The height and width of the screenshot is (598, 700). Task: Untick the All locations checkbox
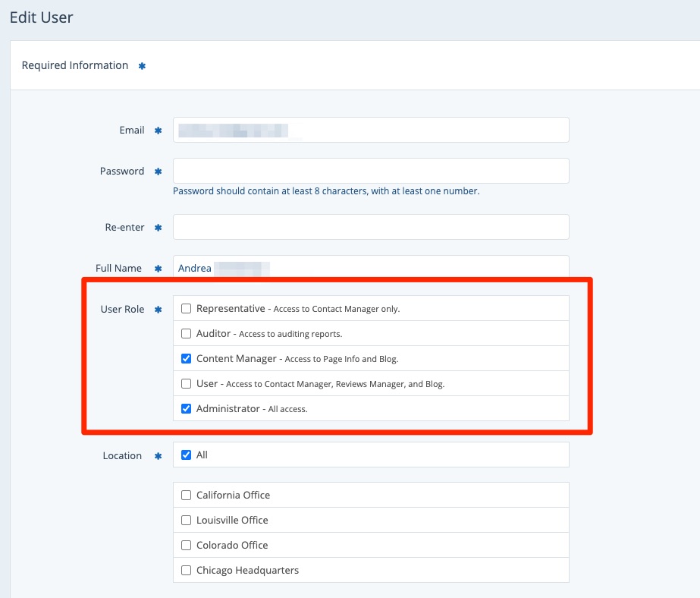click(x=186, y=455)
